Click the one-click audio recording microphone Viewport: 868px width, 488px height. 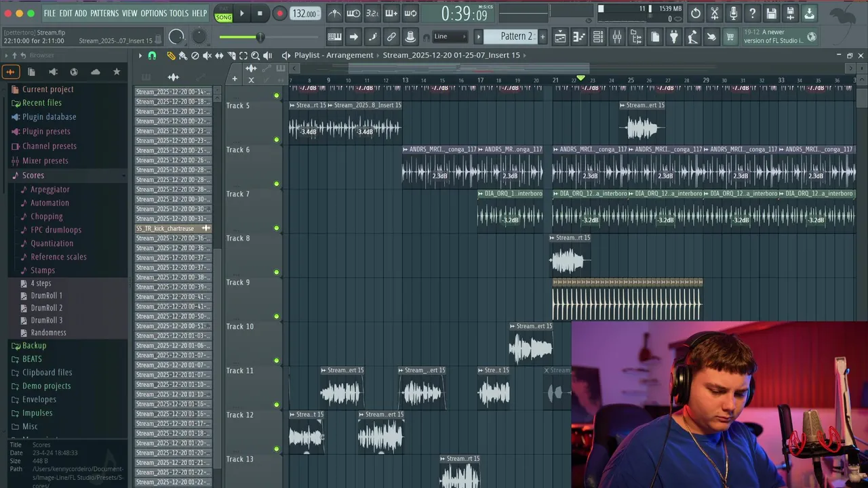(x=734, y=14)
